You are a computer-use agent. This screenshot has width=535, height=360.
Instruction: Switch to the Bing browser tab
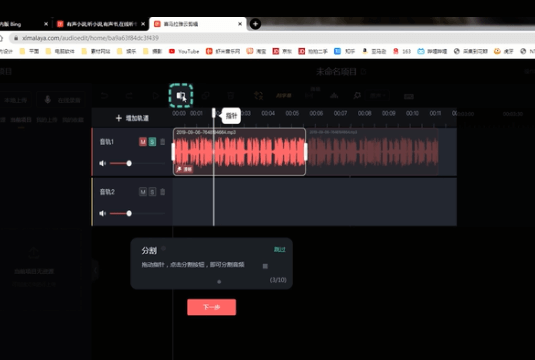pyautogui.click(x=20, y=24)
